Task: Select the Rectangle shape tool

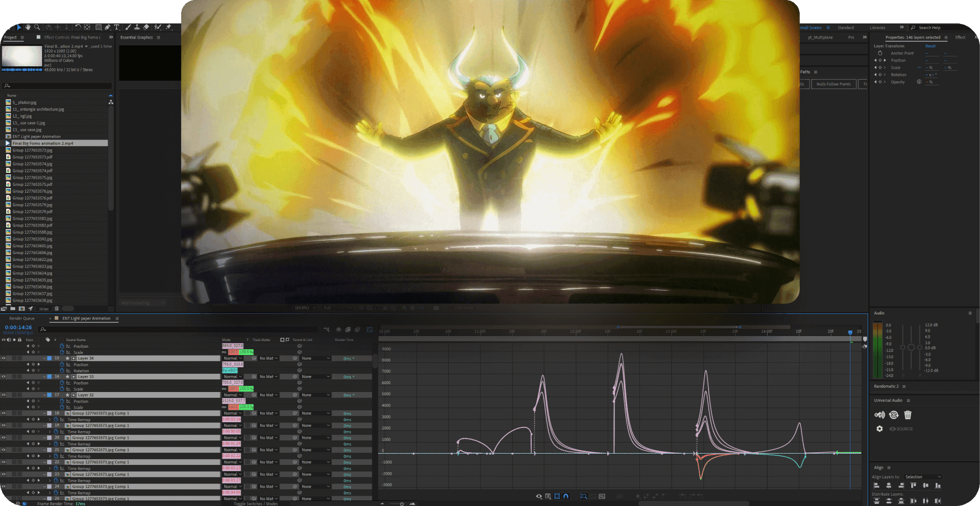Action: coord(98,27)
